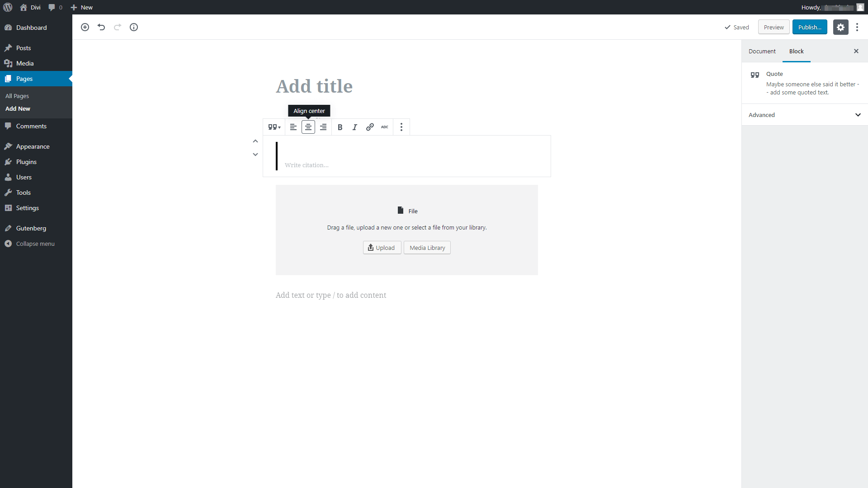Click the move block down arrow
868x488 pixels.
click(255, 155)
